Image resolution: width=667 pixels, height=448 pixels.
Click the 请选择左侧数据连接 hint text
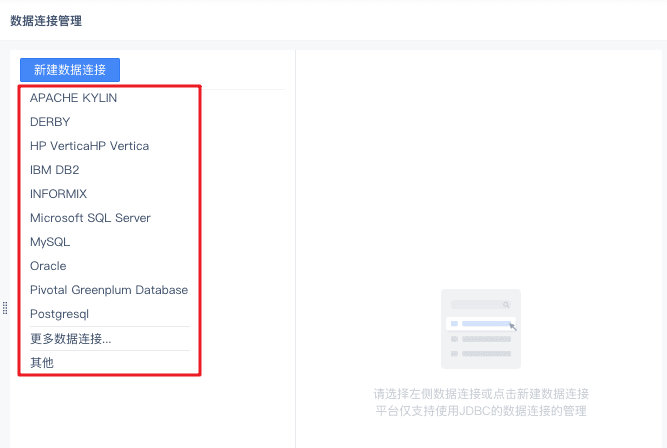(x=481, y=394)
